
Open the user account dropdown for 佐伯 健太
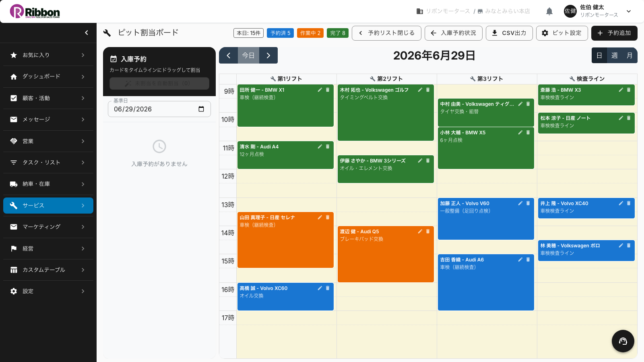(x=629, y=11)
